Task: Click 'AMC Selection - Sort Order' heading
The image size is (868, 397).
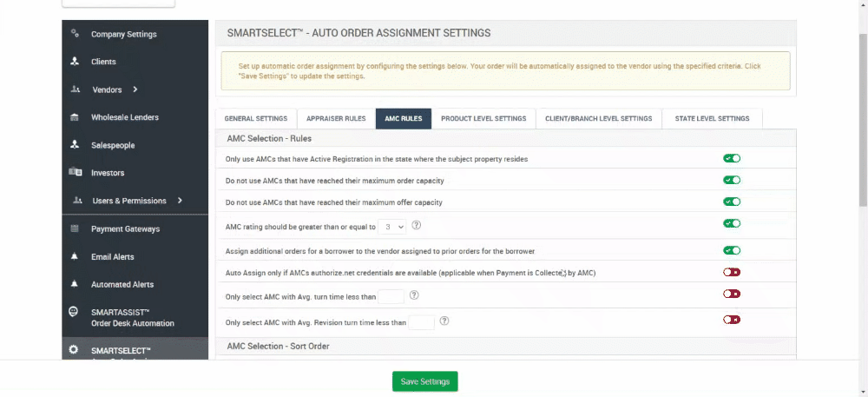Action: [x=278, y=346]
